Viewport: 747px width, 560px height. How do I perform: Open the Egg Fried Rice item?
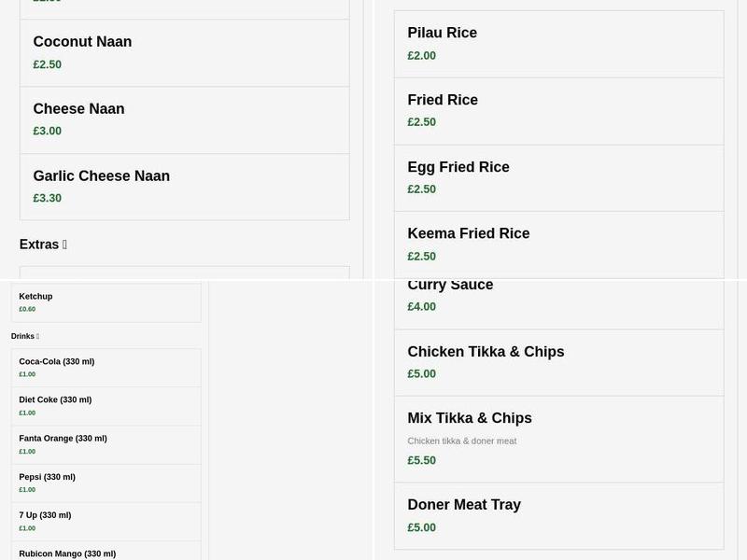[558, 177]
